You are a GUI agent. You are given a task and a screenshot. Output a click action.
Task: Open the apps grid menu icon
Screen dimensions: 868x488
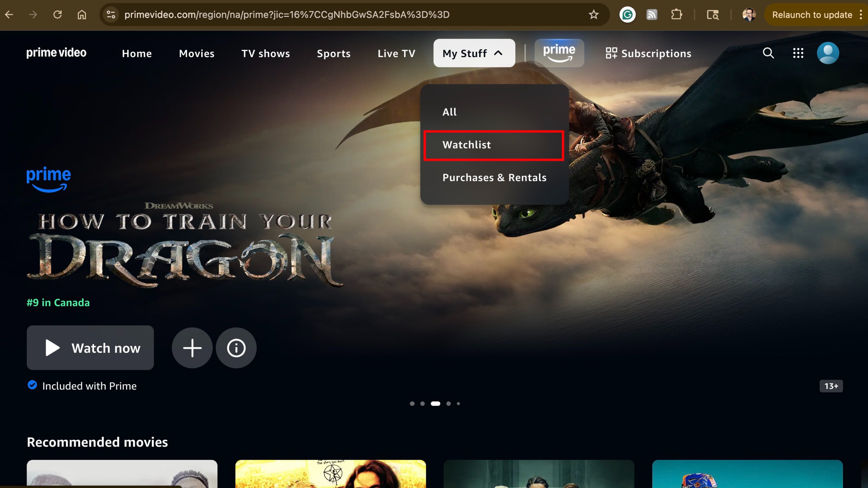[798, 53]
